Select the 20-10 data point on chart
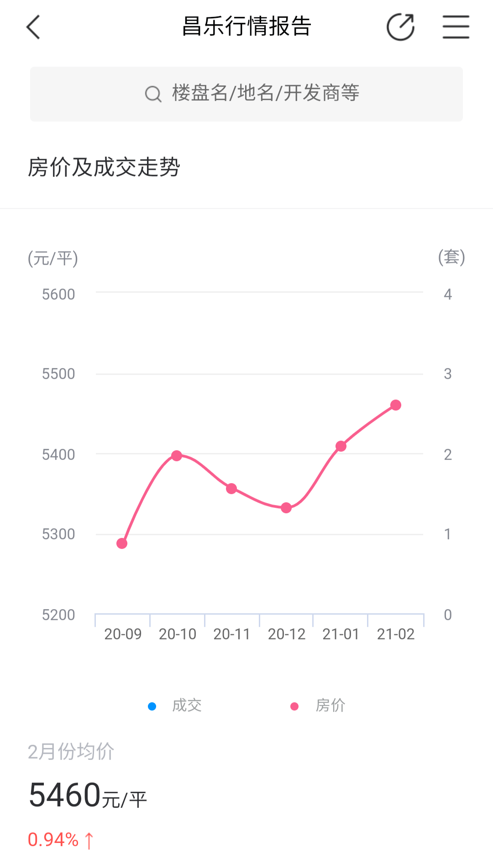493x868 pixels. point(177,456)
